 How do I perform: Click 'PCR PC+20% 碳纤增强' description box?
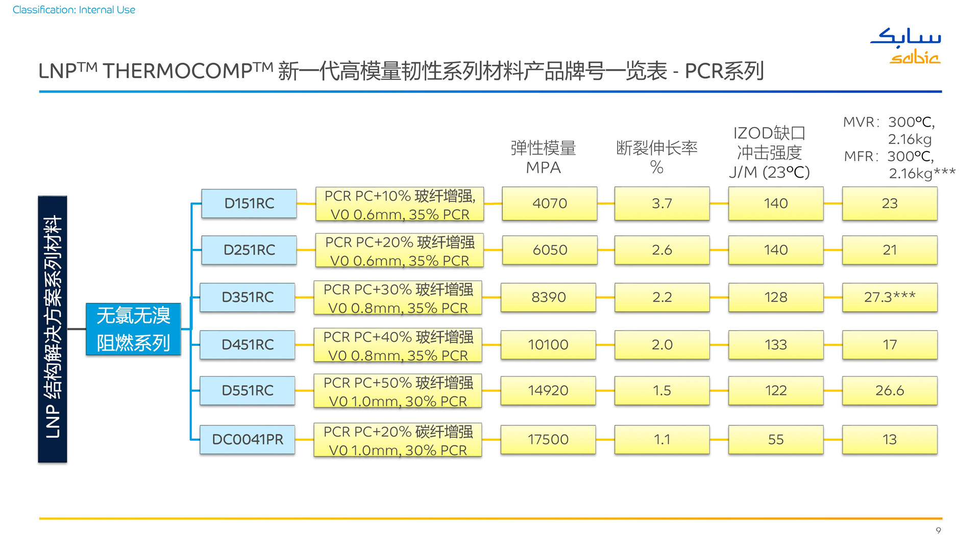pyautogui.click(x=398, y=440)
